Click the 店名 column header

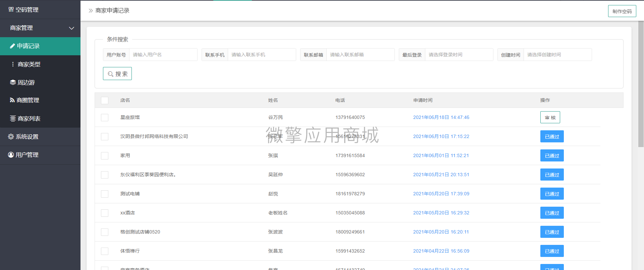point(125,100)
